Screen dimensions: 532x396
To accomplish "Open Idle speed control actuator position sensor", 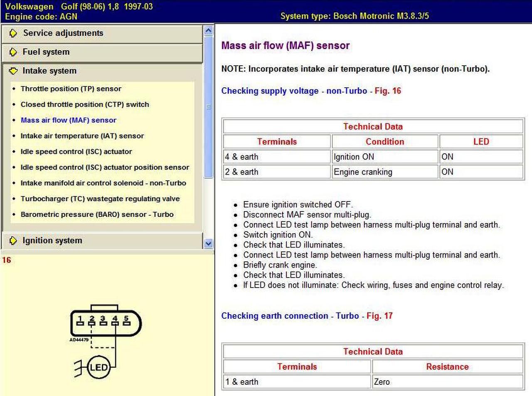I will pos(105,167).
